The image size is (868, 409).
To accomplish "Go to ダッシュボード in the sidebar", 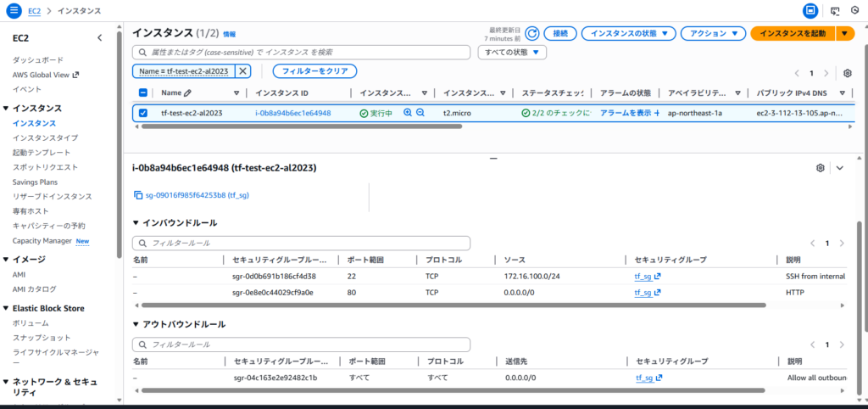I will tap(37, 60).
